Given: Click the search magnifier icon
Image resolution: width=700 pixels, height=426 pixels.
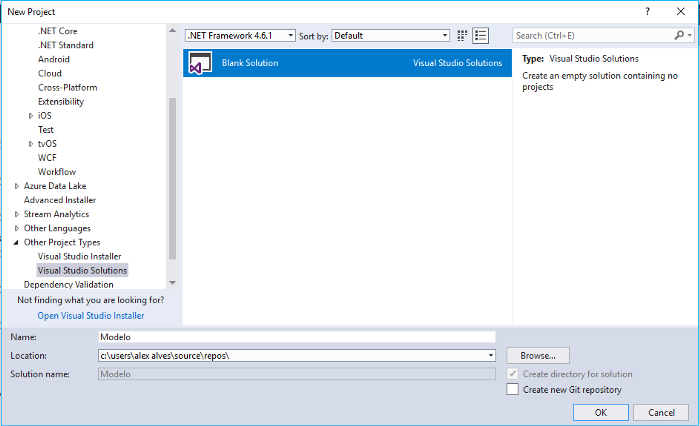Looking at the screenshot, I should coord(679,35).
